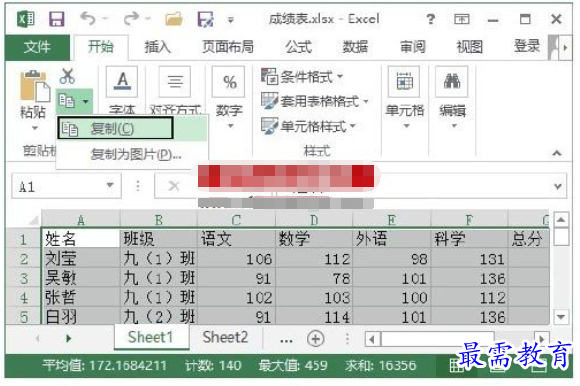Expand the Copy button dropdown arrow
Viewport: 580px width, 386px height.
[85, 101]
